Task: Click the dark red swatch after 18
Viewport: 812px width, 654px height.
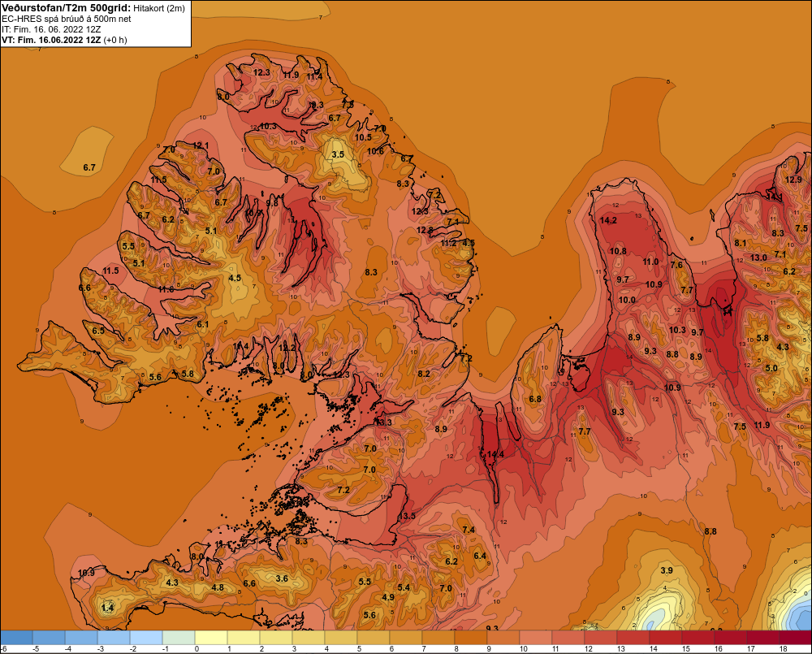Action: pos(796,637)
